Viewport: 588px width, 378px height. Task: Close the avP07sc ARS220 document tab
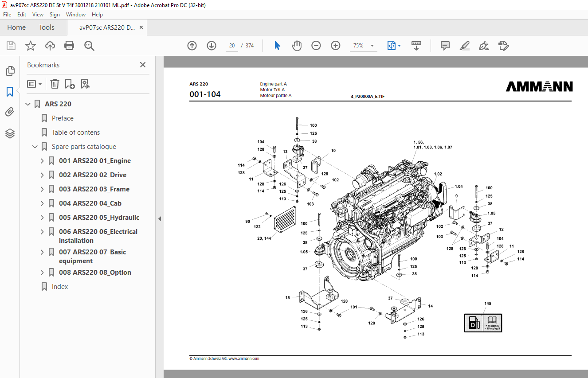click(x=141, y=27)
